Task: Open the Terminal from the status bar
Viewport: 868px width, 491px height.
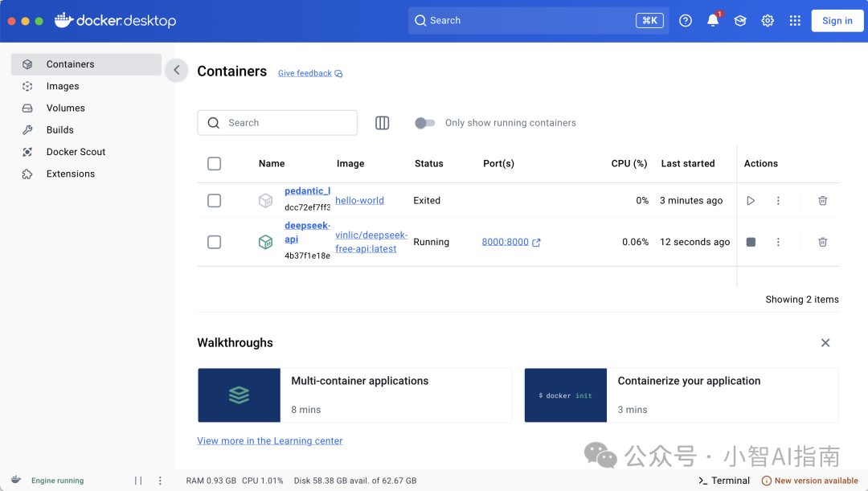Action: point(723,480)
